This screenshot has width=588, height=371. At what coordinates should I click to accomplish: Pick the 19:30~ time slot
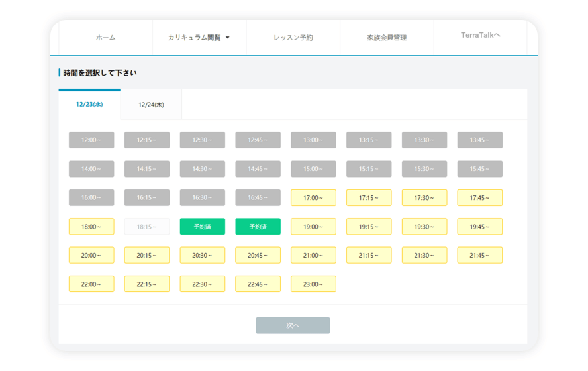tap(424, 227)
